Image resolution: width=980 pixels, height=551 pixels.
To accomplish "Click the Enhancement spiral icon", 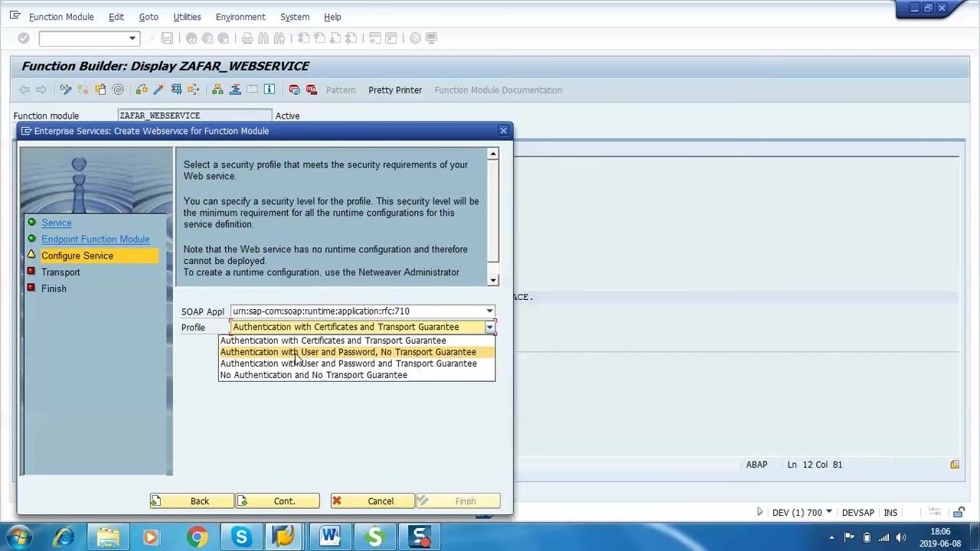I will click(x=118, y=90).
